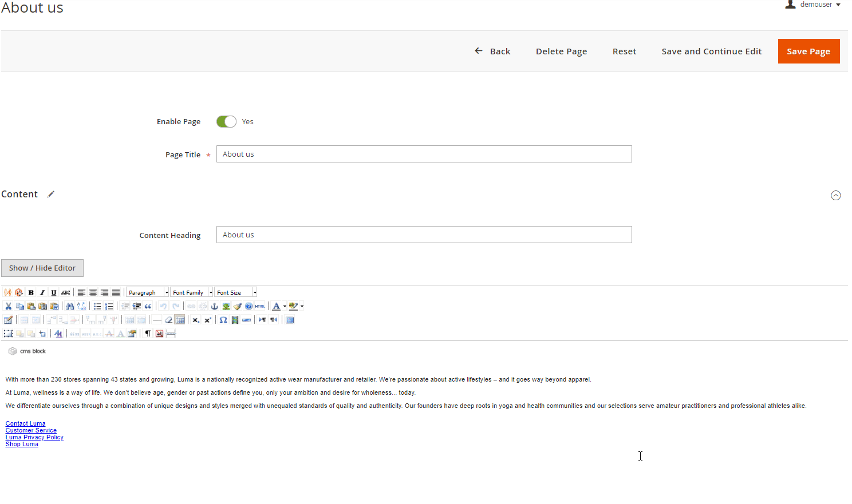This screenshot has width=852, height=504.
Task: Toggle italic formatting
Action: pyautogui.click(x=42, y=292)
